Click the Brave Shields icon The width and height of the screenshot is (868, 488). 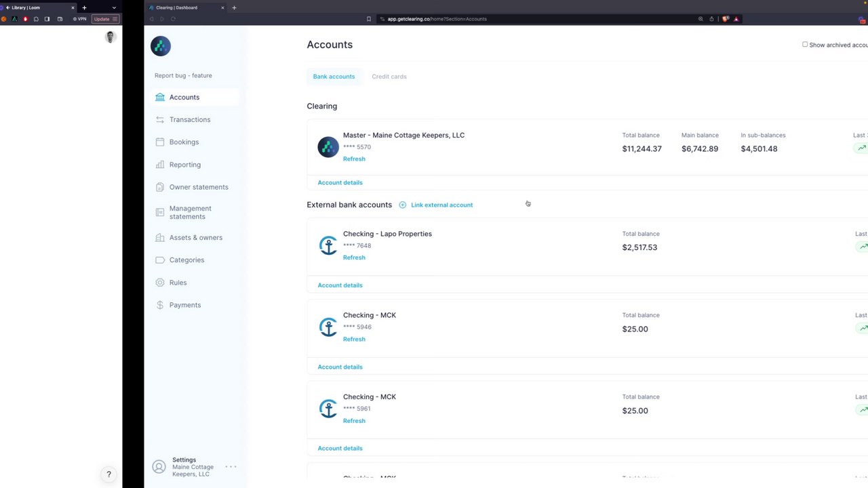coord(725,19)
